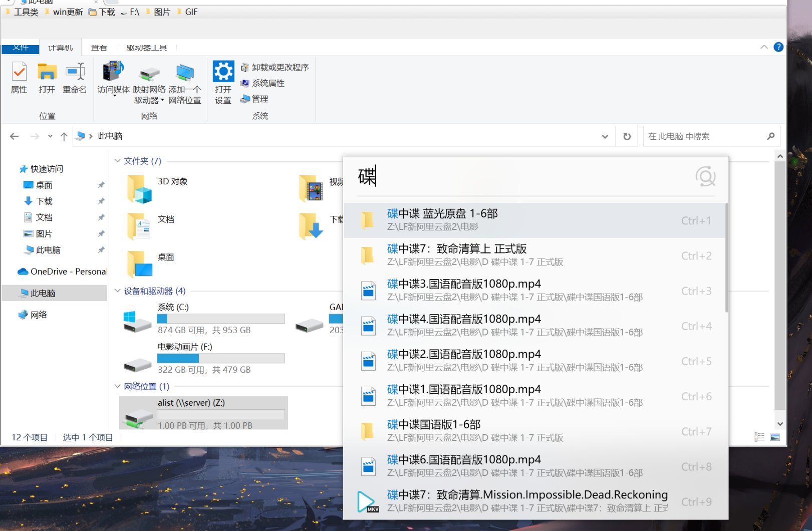
Task: Open Explorer help question mark icon
Action: pos(778,47)
